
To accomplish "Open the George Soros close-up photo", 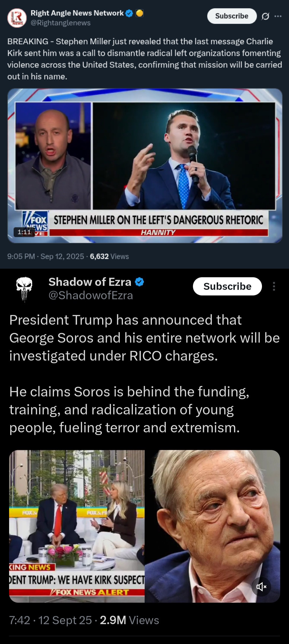I will click(212, 526).
